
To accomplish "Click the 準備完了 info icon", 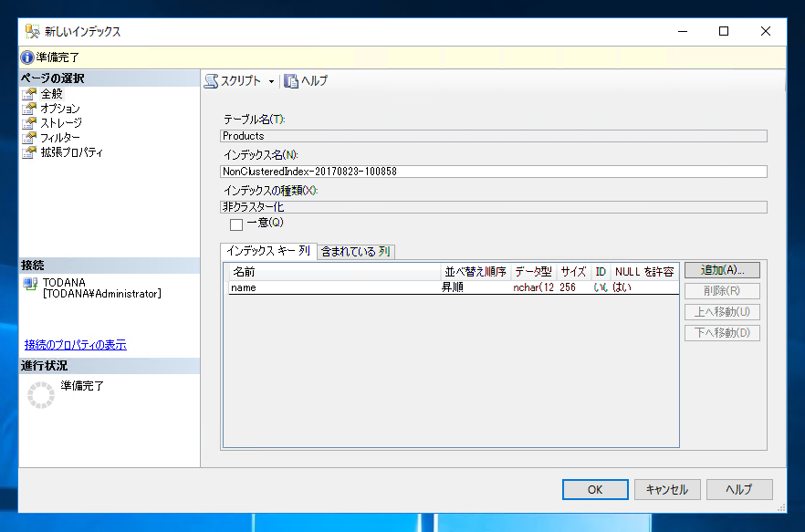I will click(27, 57).
